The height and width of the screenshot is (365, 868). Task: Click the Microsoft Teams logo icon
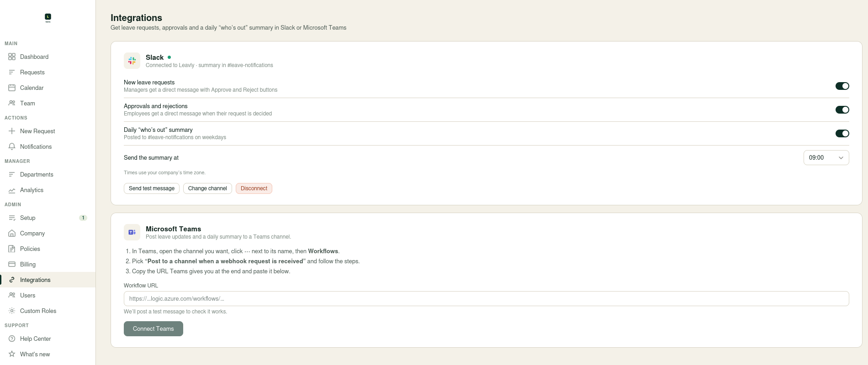[132, 232]
